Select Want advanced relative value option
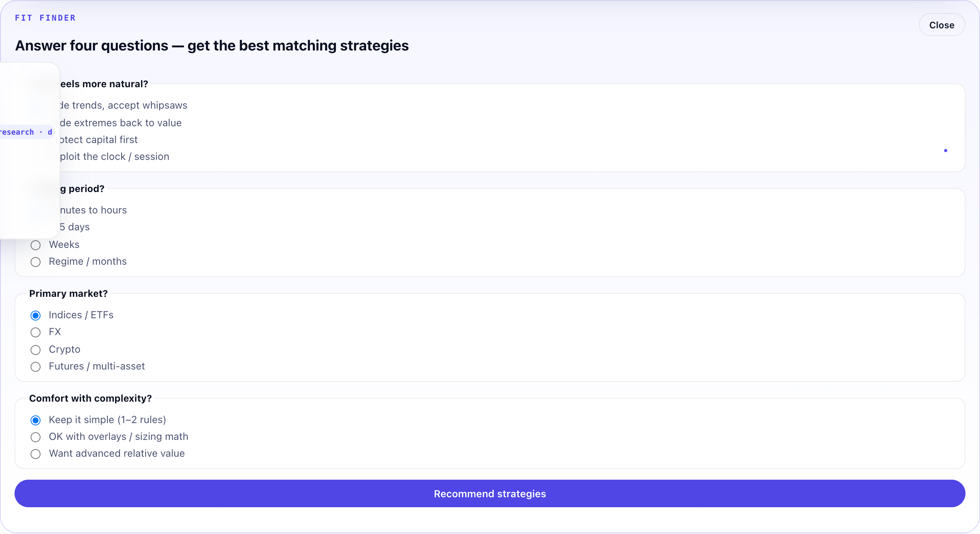 [36, 454]
